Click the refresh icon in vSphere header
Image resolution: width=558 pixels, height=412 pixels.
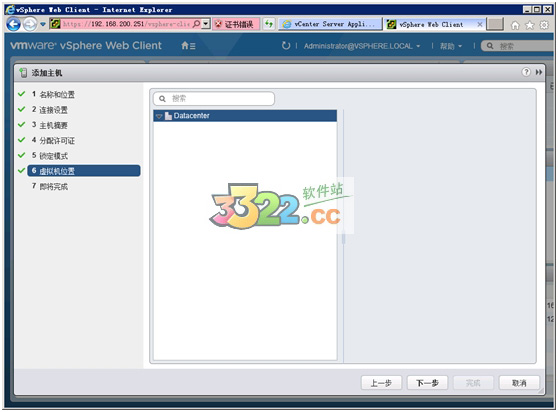click(x=285, y=46)
